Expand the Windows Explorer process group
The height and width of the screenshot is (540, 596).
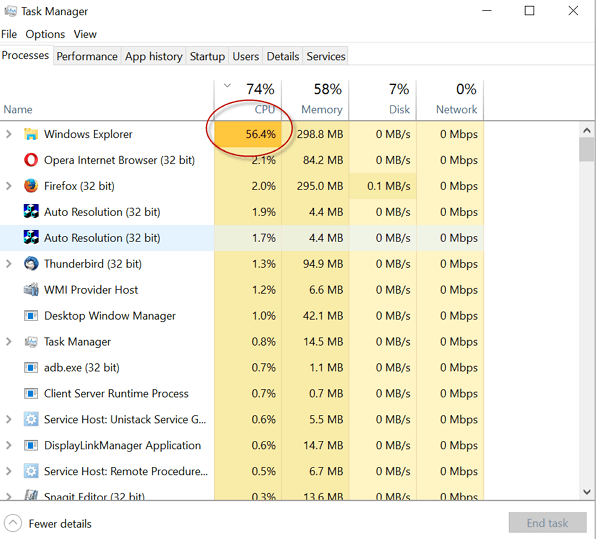[8, 134]
